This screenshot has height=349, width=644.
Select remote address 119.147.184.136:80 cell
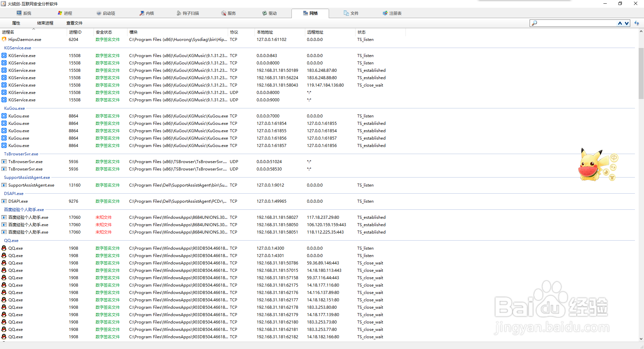pos(325,85)
